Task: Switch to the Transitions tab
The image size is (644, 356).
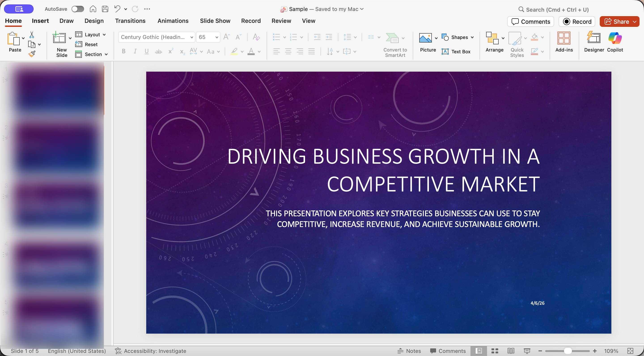Action: click(x=130, y=21)
